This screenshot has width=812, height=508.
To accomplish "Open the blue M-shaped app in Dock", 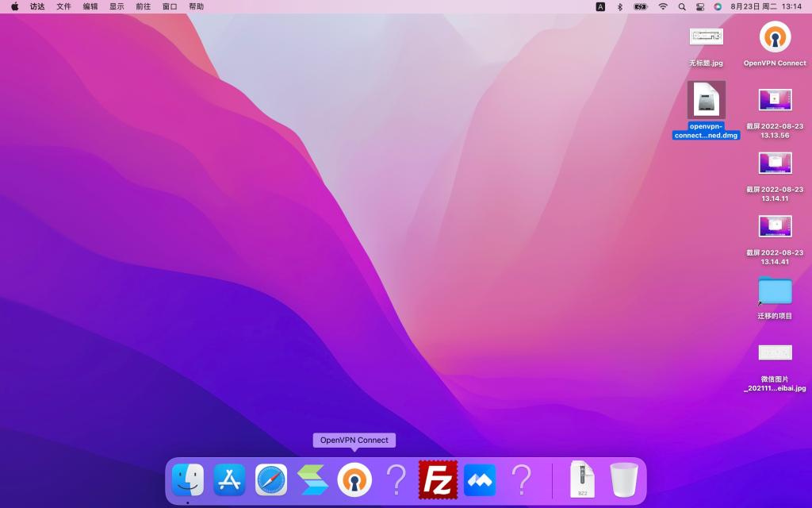I will 480,479.
